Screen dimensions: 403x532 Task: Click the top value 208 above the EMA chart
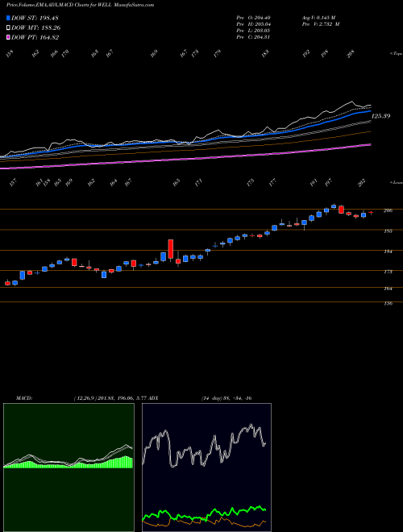pos(351,53)
